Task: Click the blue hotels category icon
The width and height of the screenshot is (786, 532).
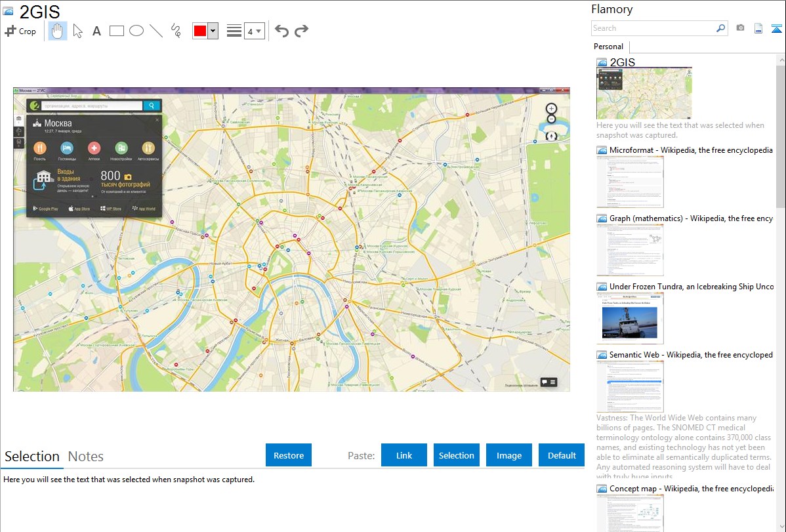Action: (67, 148)
